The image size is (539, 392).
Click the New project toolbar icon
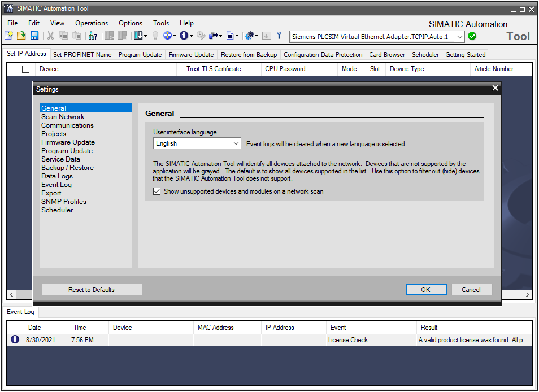8,36
